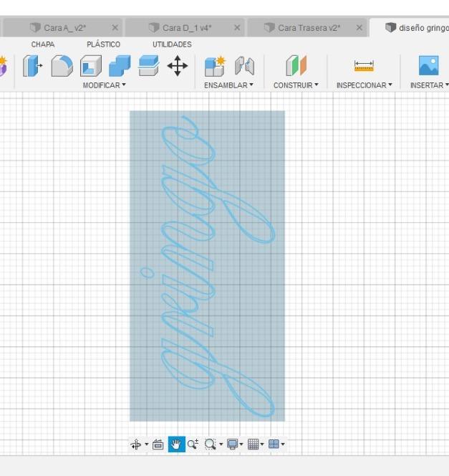Screen dimensions: 449x476
Task: Open the Orbit type dropdown arrow
Action: [x=146, y=444]
